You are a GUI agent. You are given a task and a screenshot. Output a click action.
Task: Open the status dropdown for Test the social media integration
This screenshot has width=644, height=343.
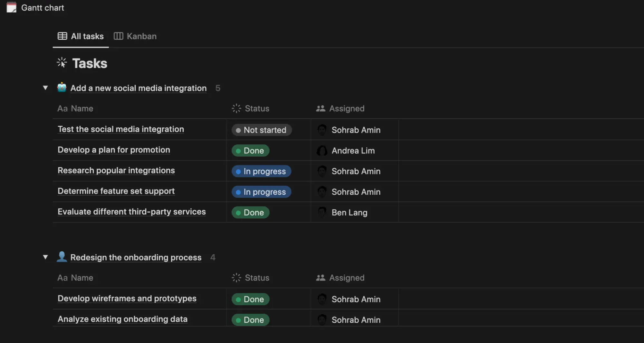pyautogui.click(x=261, y=130)
